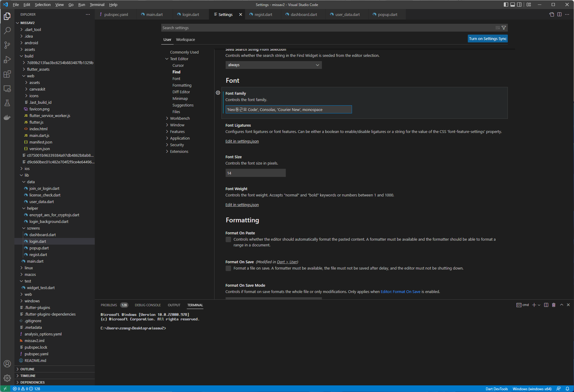The image size is (574, 392).
Task: Maximize panel size chevron icon
Action: coord(561,305)
